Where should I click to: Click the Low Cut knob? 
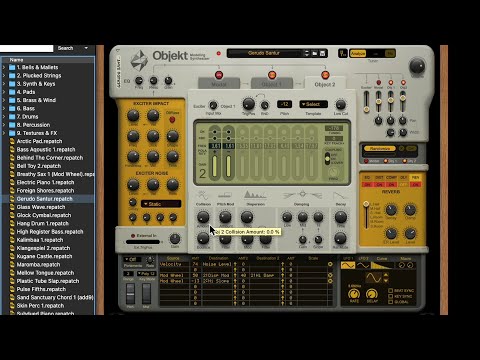[x=340, y=105]
